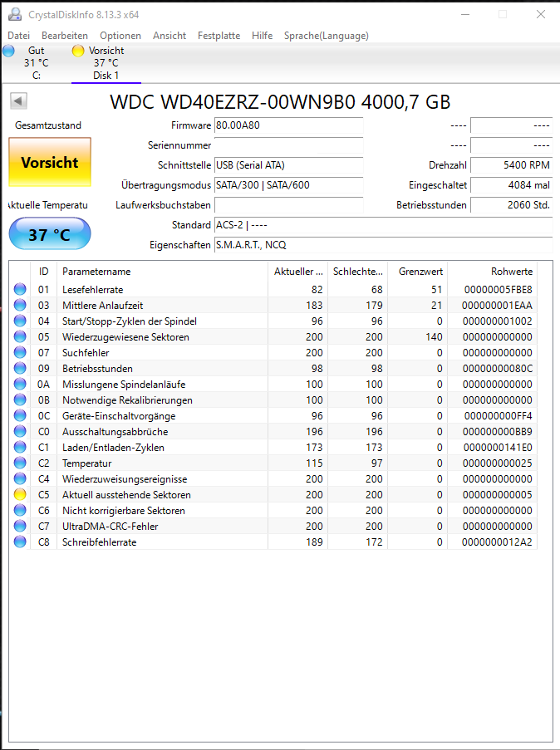This screenshot has width=560, height=750.
Task: Click the Übertragungsmodus field SATA/300 | SATA/600
Action: pos(288,185)
